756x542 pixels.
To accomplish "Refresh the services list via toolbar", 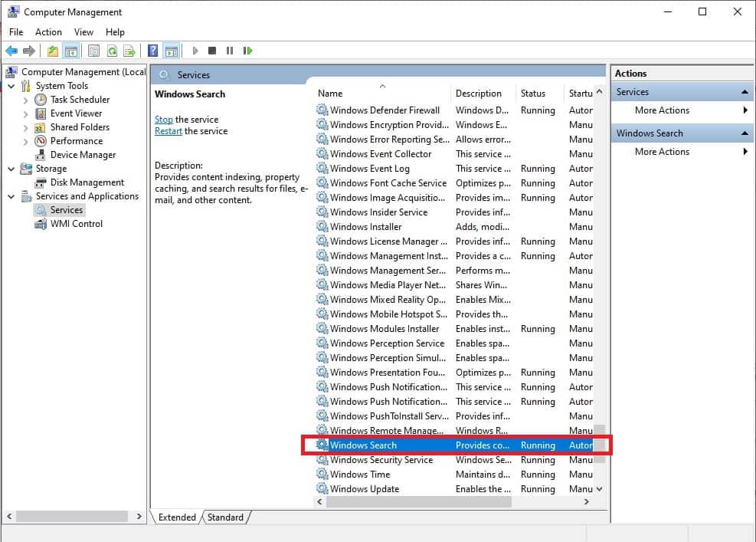I will pos(112,51).
